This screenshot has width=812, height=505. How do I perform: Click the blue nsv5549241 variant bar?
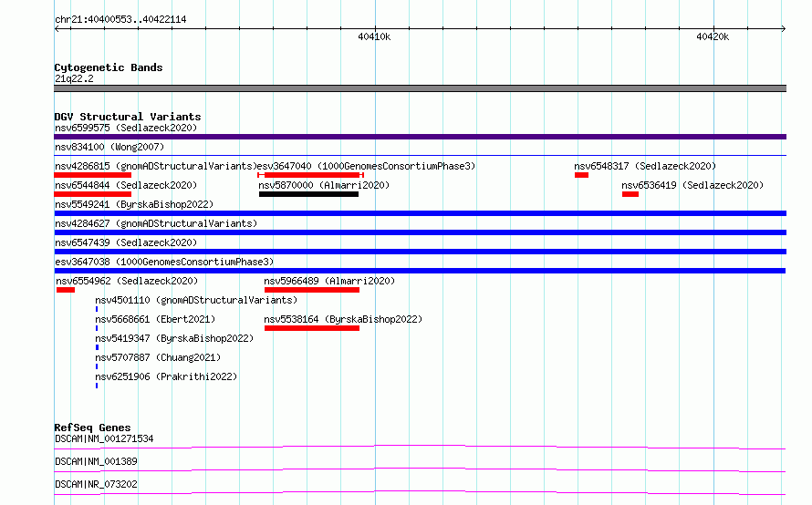pyautogui.click(x=420, y=213)
